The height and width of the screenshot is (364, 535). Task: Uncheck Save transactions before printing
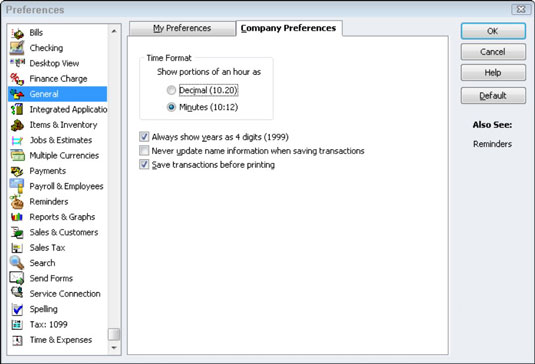pyautogui.click(x=144, y=164)
